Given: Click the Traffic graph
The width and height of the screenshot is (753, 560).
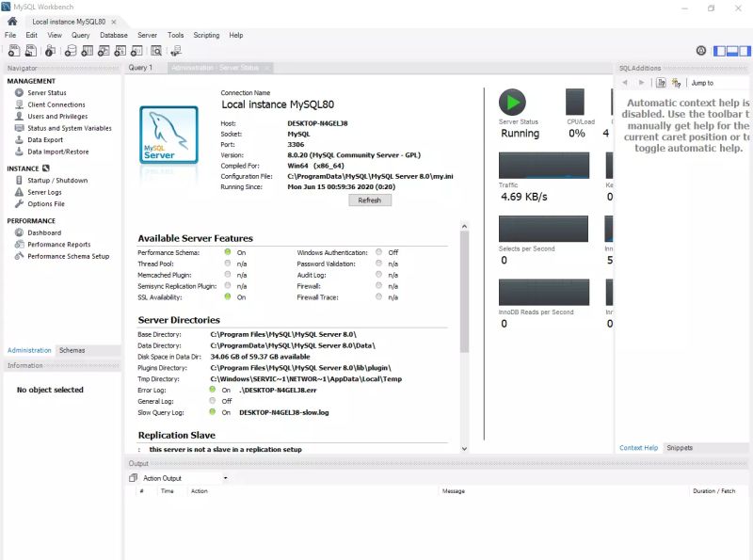Looking at the screenshot, I should pyautogui.click(x=544, y=166).
